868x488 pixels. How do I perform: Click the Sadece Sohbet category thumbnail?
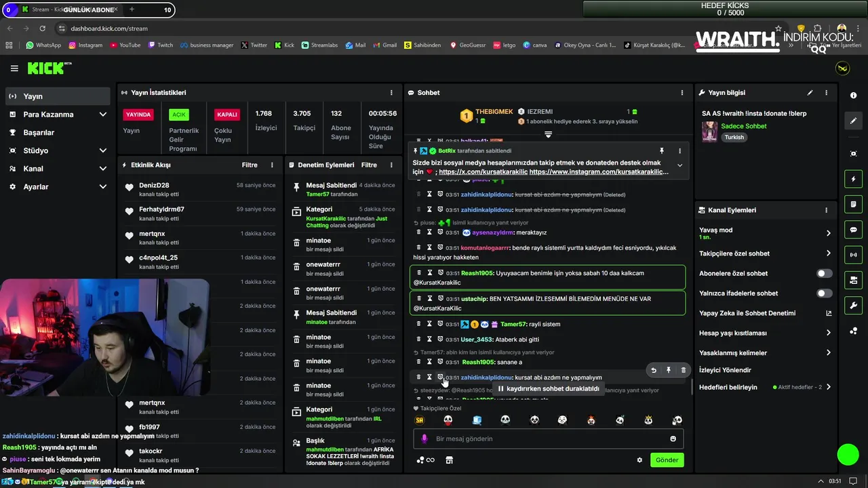[709, 131]
